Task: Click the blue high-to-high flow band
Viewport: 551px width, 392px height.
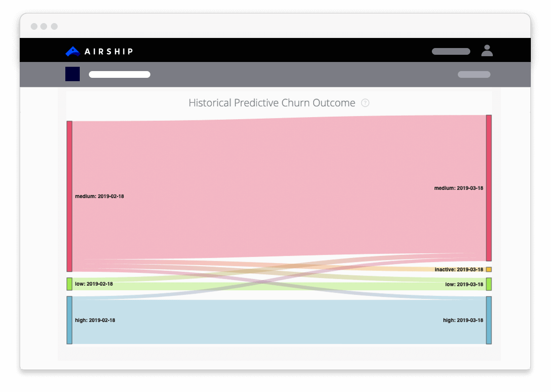Action: (279, 322)
